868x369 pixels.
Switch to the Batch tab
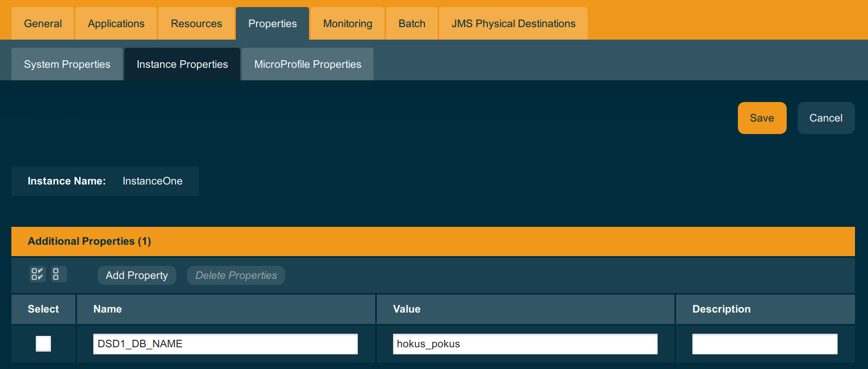point(412,24)
